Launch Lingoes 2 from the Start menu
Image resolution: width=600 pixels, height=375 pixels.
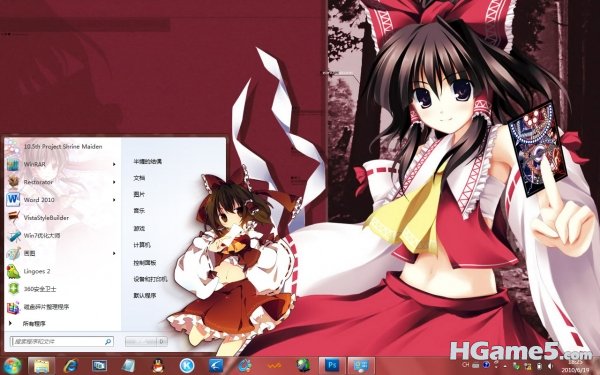[62, 271]
